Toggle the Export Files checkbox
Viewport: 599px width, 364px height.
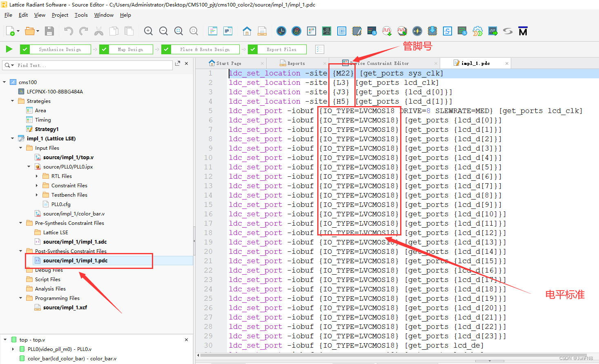tap(253, 49)
